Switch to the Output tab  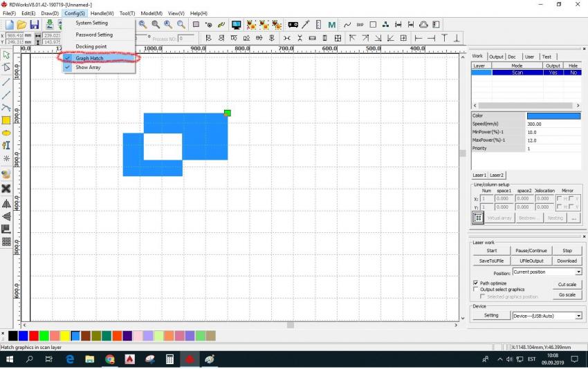pyautogui.click(x=496, y=57)
